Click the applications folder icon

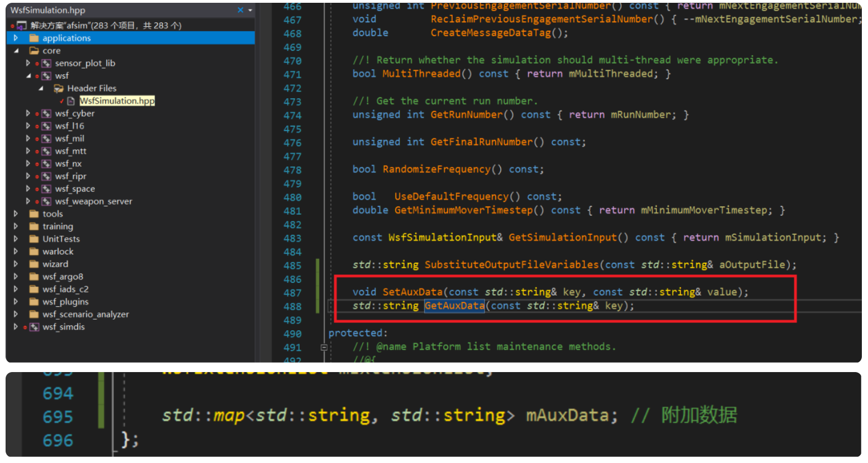coord(33,38)
